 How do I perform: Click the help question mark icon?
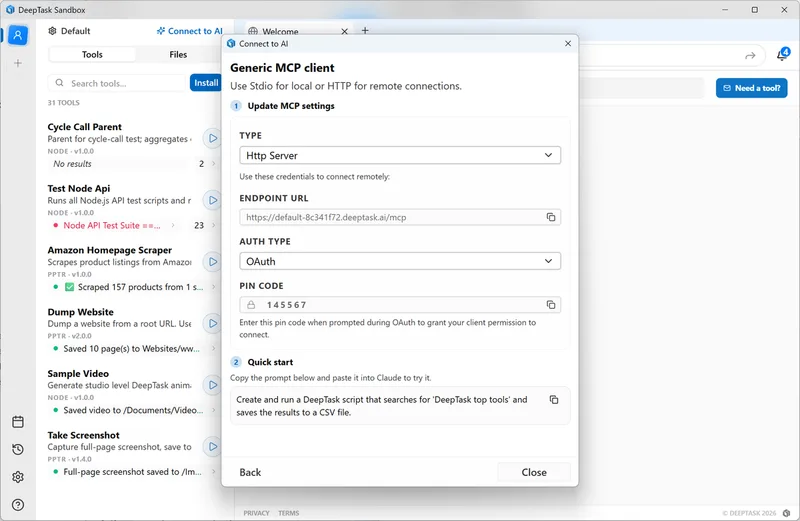(18, 505)
